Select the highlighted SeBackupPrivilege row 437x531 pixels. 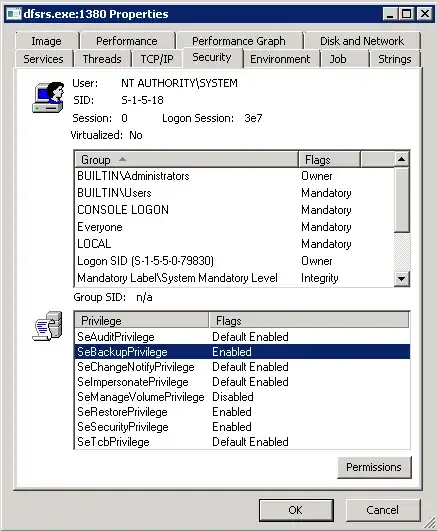click(242, 352)
